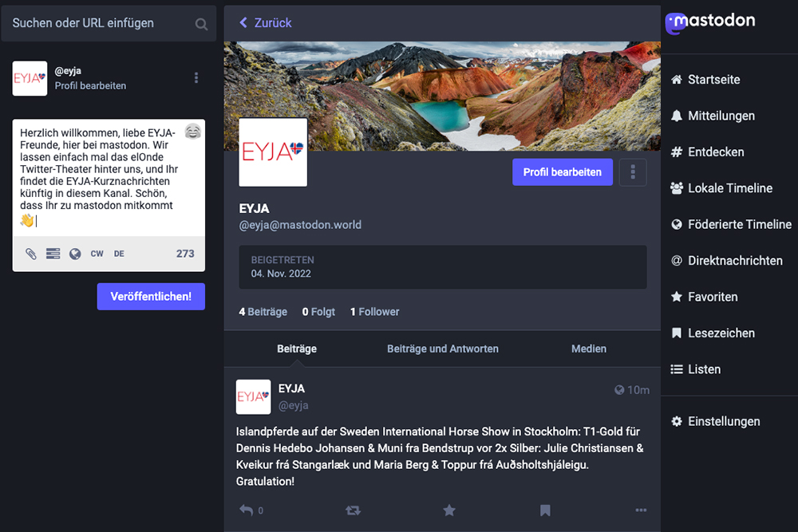Viewport: 798px width, 532px height.
Task: Click the Entdecken hashtag icon
Action: [x=677, y=152]
